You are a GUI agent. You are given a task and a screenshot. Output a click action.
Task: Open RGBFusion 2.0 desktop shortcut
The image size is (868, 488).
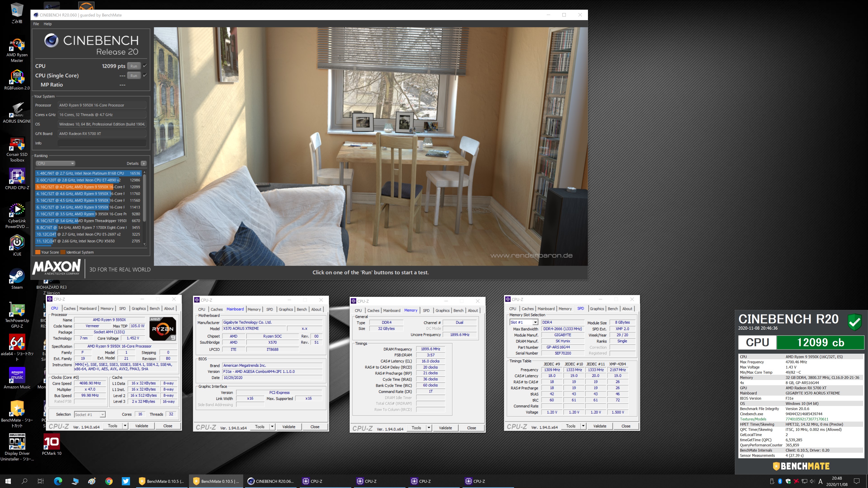pyautogui.click(x=17, y=80)
